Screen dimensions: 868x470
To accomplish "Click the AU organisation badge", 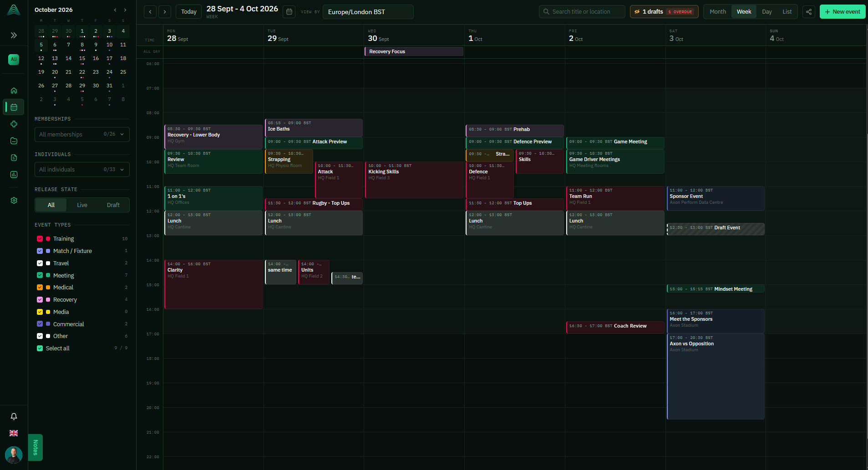I will tap(14, 59).
